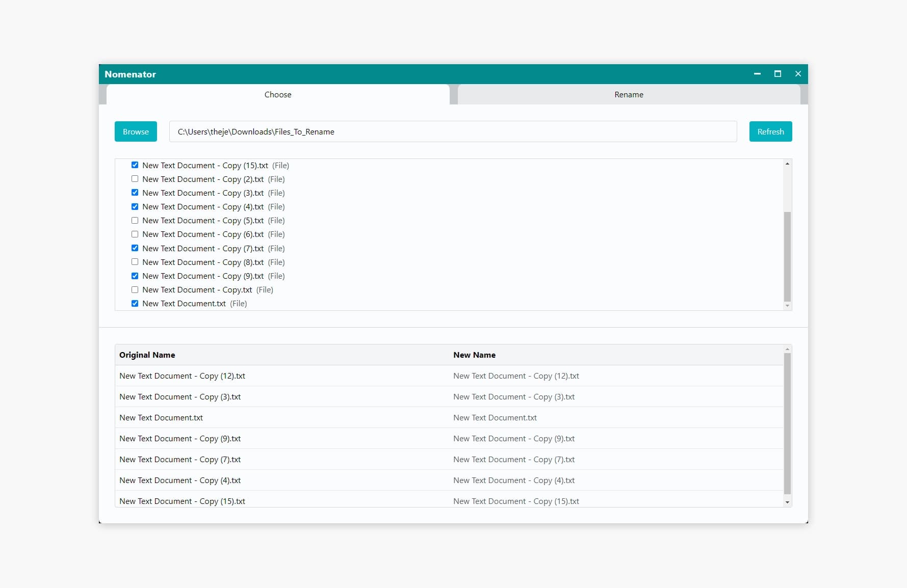Maximize the Nomenator window

point(778,74)
